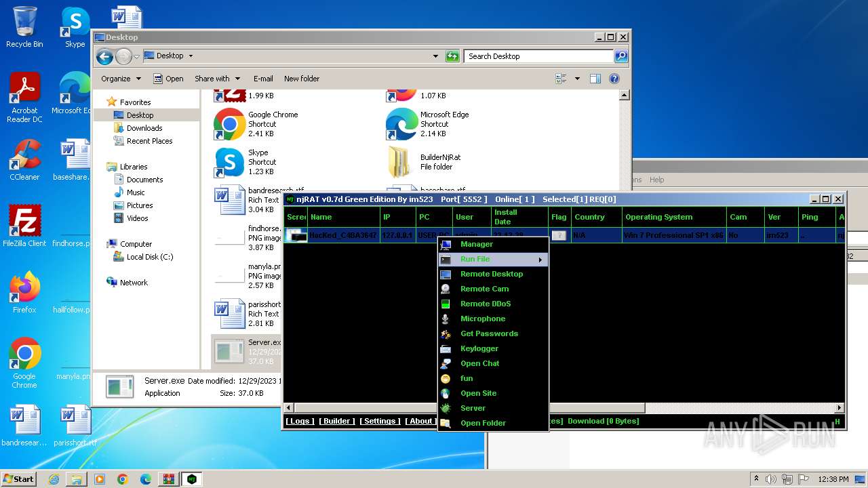Show hidden tray icons arrow
868x488 pixels.
(x=756, y=479)
